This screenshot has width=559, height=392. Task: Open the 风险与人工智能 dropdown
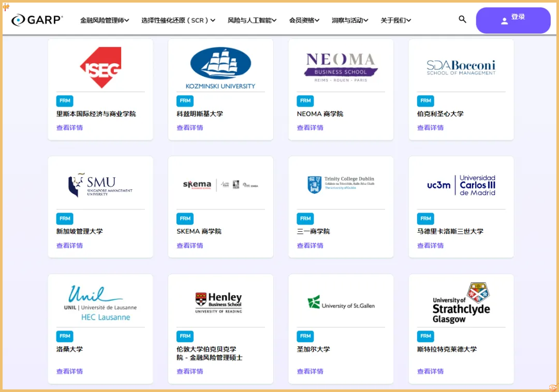[x=252, y=21]
